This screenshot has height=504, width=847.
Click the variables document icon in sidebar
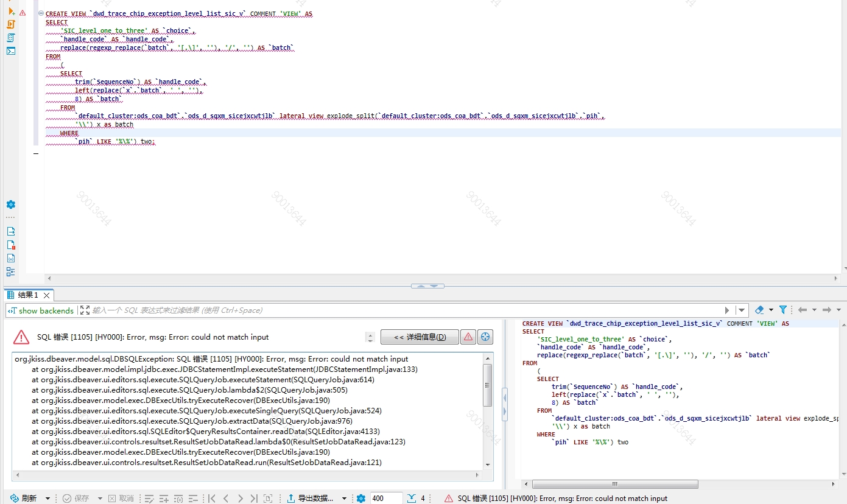coord(11,258)
